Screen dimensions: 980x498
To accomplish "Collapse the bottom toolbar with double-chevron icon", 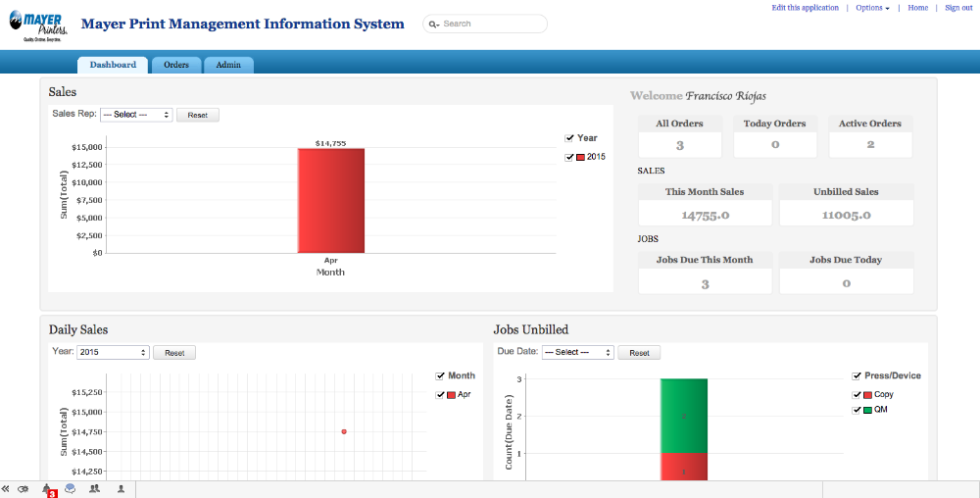I will tap(6, 488).
